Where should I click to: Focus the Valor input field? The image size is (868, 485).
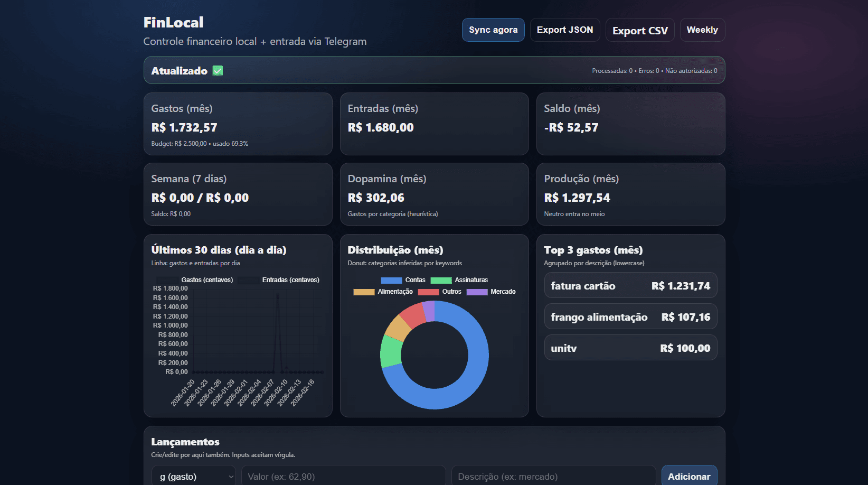[x=343, y=475]
